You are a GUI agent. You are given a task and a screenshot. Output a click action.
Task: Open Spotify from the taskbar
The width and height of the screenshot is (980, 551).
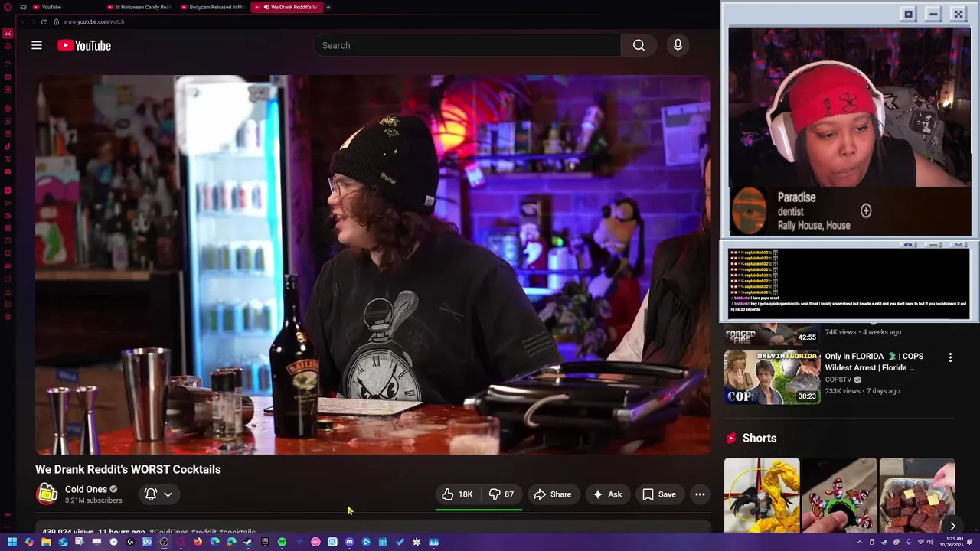(282, 542)
